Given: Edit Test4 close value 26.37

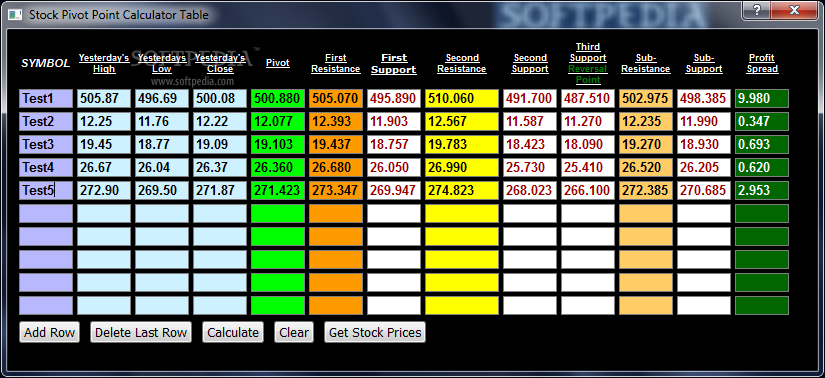Looking at the screenshot, I should pyautogui.click(x=219, y=167).
